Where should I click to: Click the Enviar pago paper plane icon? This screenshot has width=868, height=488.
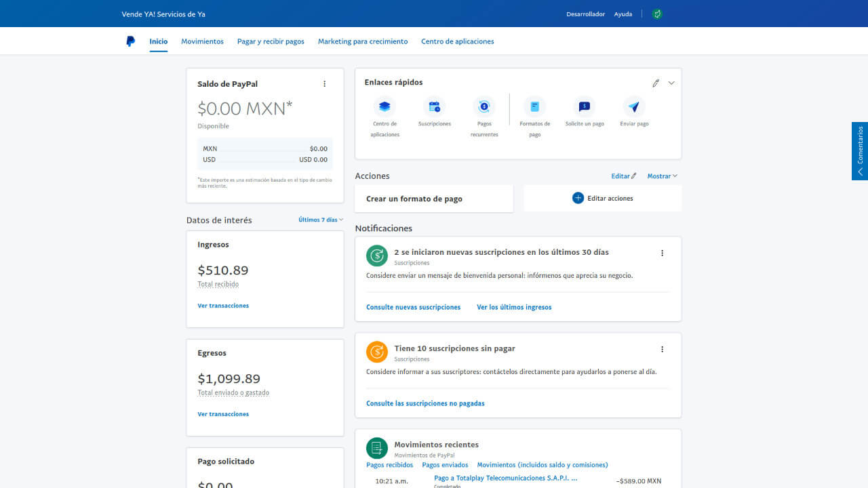pyautogui.click(x=634, y=106)
